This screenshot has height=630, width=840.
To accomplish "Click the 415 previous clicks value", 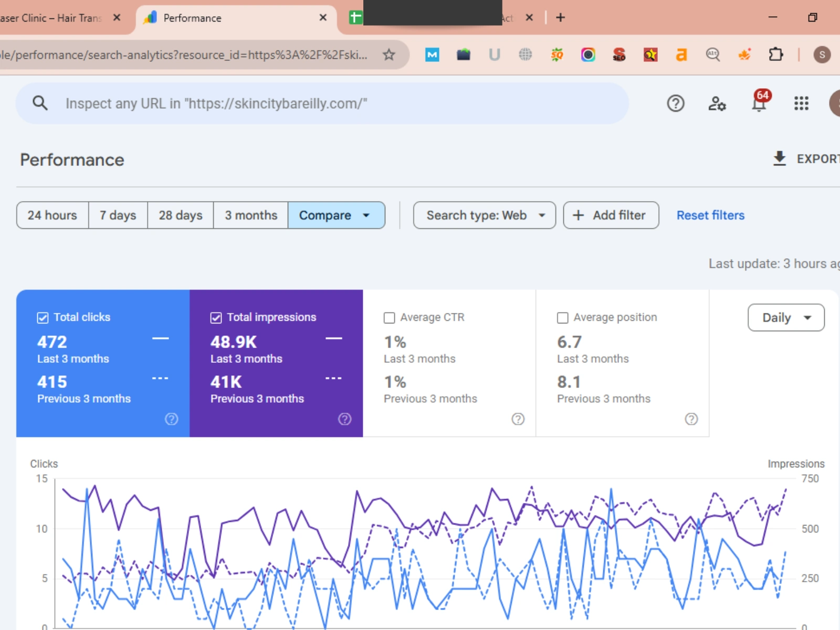I will (52, 382).
